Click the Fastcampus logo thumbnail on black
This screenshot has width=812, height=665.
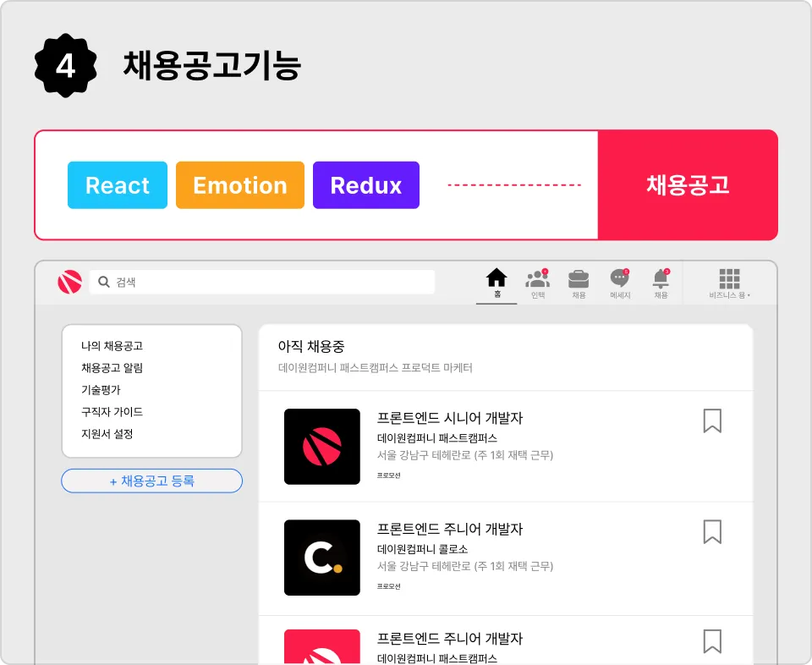click(322, 447)
